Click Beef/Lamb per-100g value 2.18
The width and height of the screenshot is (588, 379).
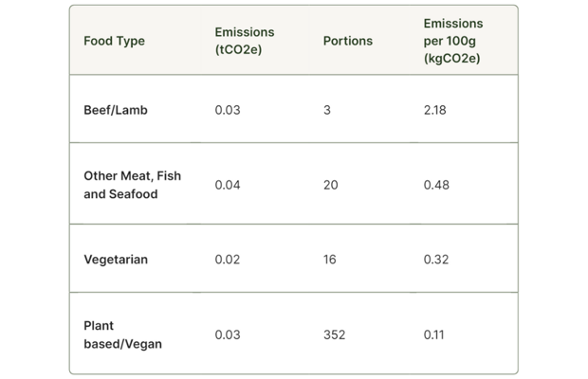coord(434,110)
